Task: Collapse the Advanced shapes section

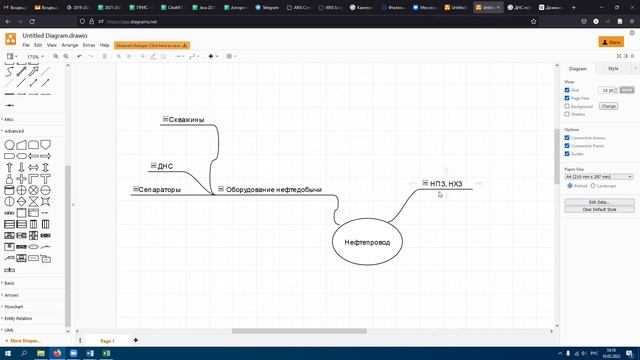Action: point(14,131)
